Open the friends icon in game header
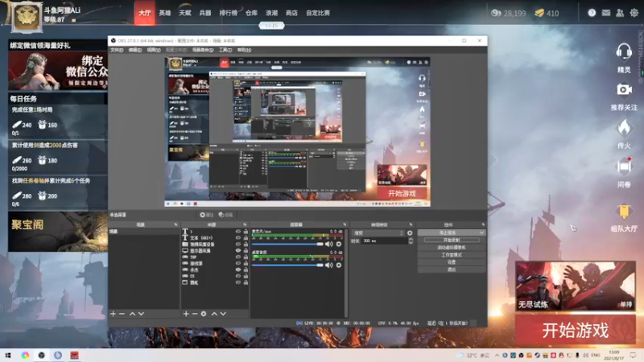Image resolution: width=644 pixels, height=362 pixels. [620, 13]
